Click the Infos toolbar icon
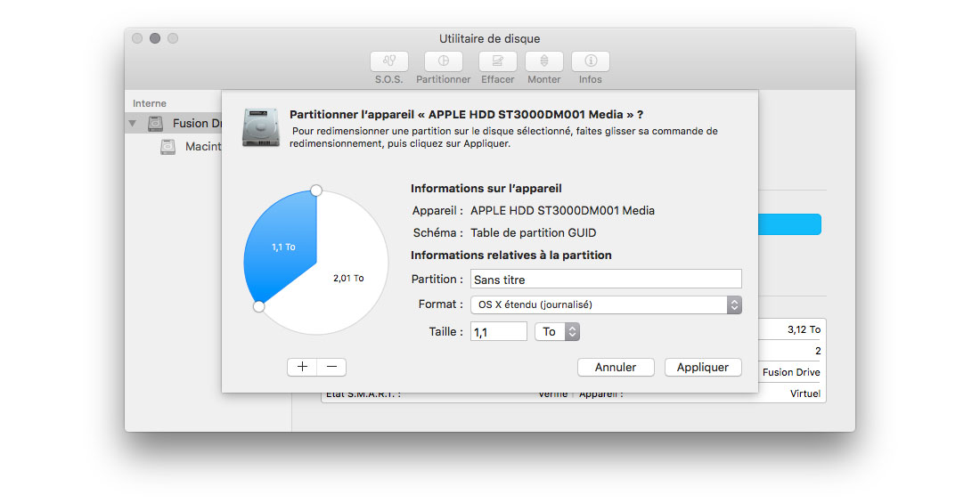Image resolution: width=980 pixels, height=503 pixels. pyautogui.click(x=590, y=61)
